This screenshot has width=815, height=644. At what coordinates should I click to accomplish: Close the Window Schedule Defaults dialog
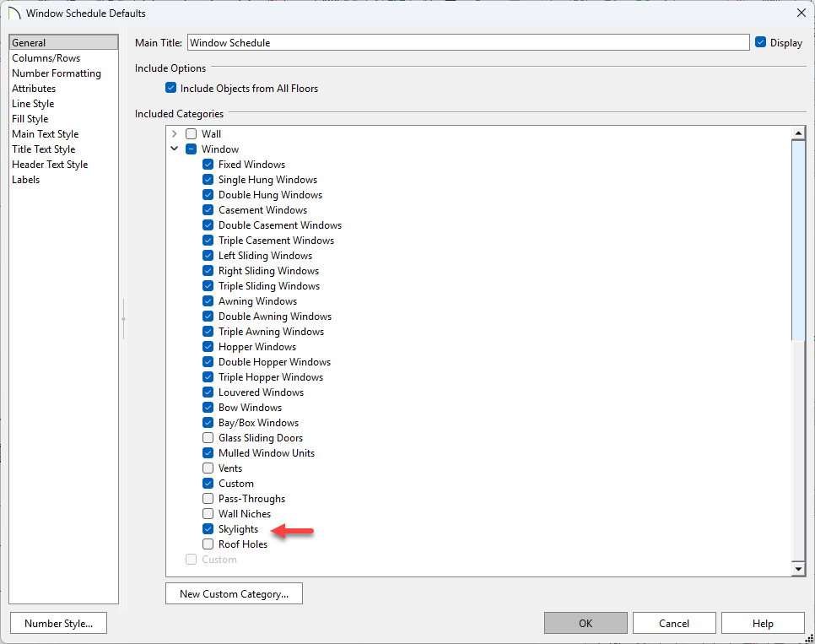coord(800,13)
